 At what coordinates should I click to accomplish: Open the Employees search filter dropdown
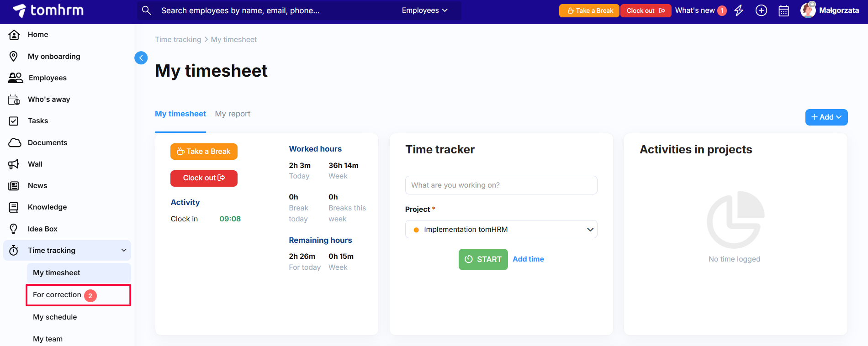point(424,10)
